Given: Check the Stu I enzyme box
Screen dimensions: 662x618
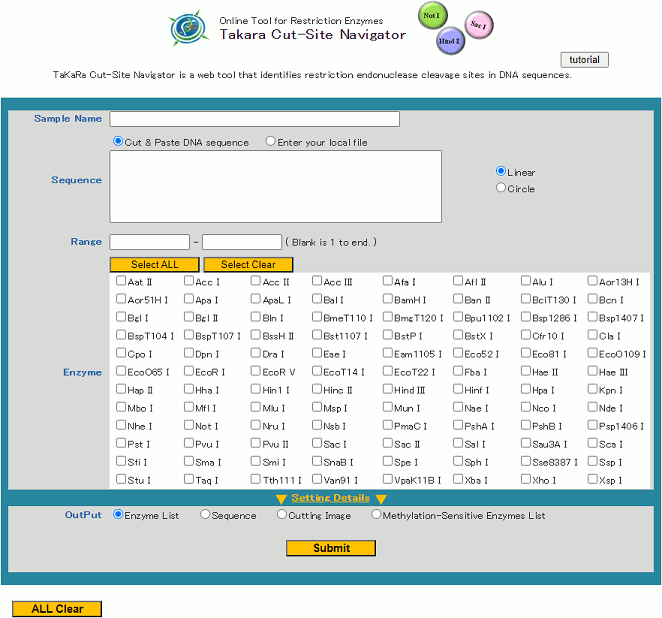Looking at the screenshot, I should [x=121, y=479].
